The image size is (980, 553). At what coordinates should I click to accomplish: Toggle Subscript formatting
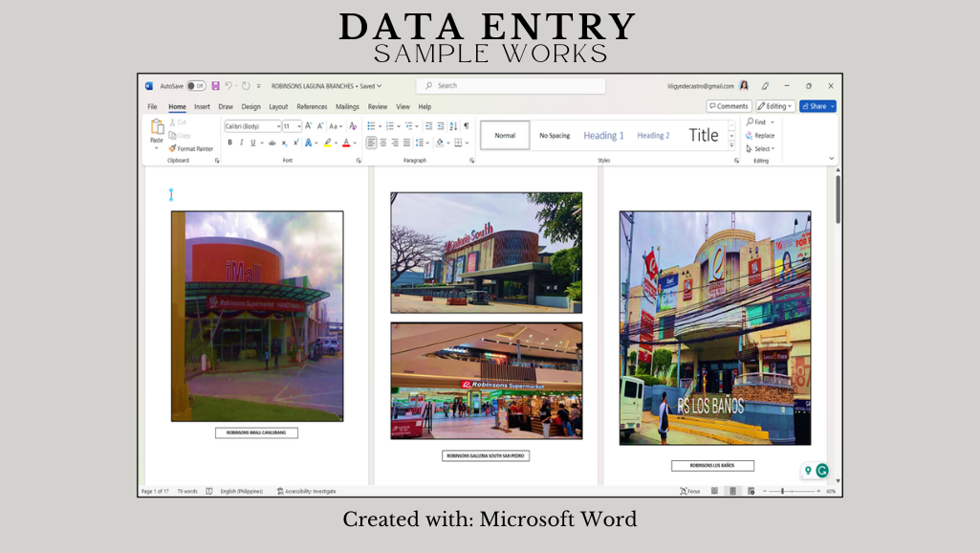pos(284,144)
